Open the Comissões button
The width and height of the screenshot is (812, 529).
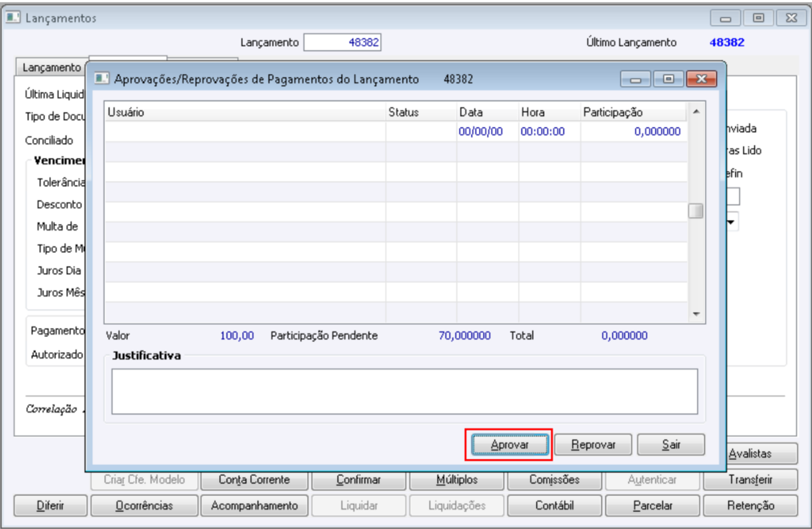(554, 480)
